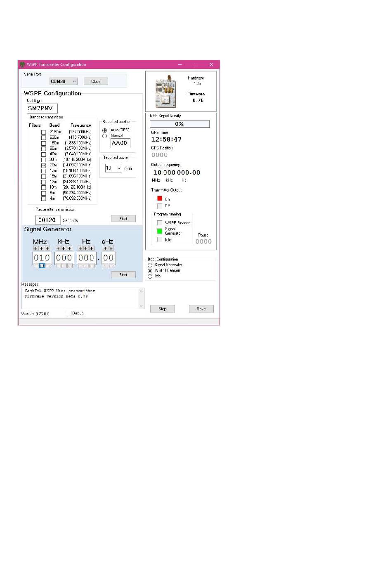Increase the cHz tens digit with plus
This screenshot has height=565, width=392.
105,248
